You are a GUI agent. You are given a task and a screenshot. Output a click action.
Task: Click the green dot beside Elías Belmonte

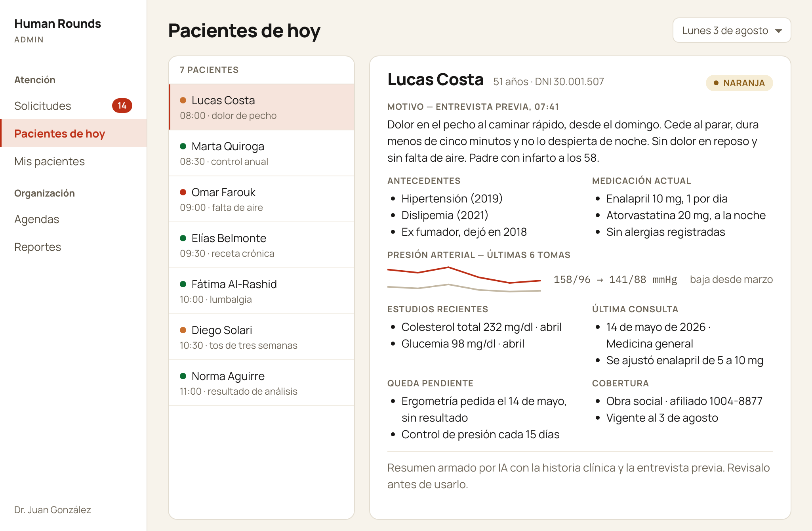click(x=183, y=238)
